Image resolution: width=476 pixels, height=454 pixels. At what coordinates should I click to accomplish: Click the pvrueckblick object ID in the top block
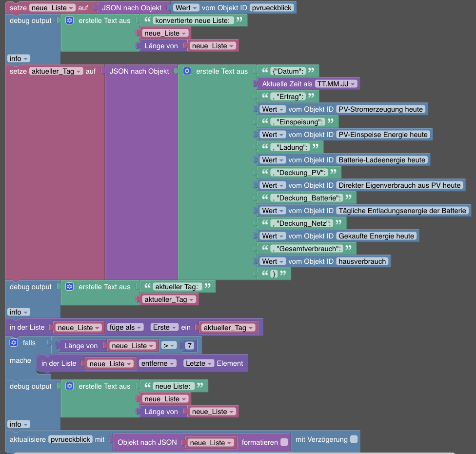[271, 8]
